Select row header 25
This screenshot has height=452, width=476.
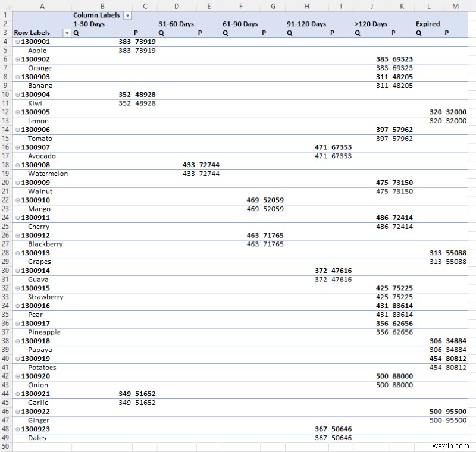pyautogui.click(x=5, y=227)
